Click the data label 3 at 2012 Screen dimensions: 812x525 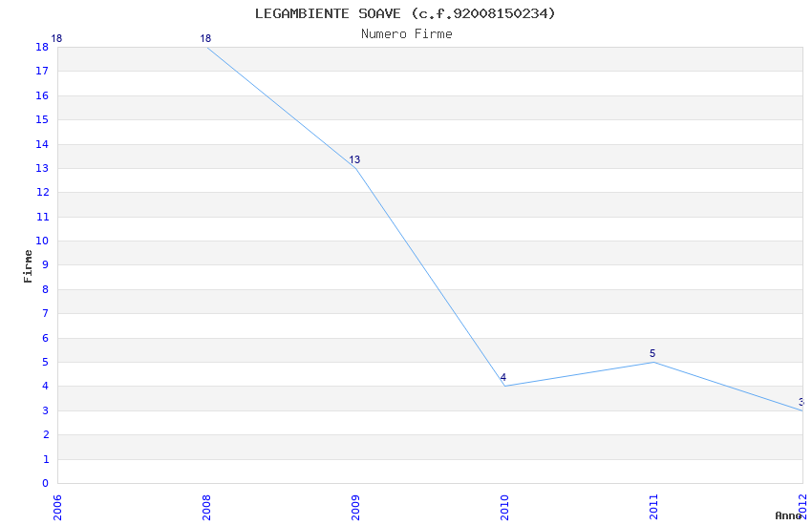801,402
